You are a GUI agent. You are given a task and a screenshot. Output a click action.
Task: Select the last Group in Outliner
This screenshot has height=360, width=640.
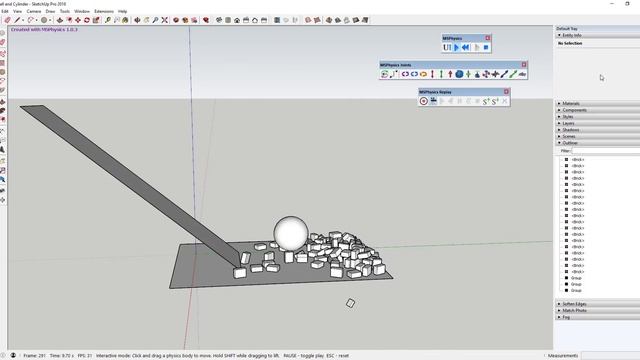(576, 291)
